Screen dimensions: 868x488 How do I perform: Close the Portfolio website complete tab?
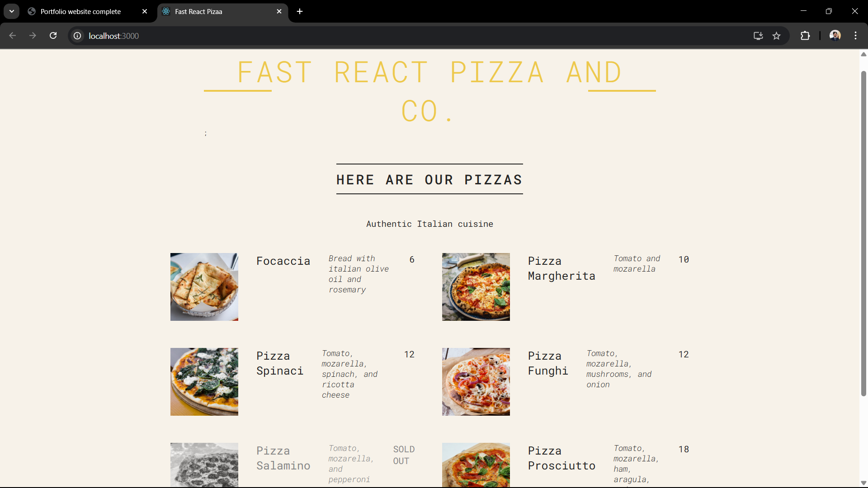pyautogui.click(x=145, y=12)
